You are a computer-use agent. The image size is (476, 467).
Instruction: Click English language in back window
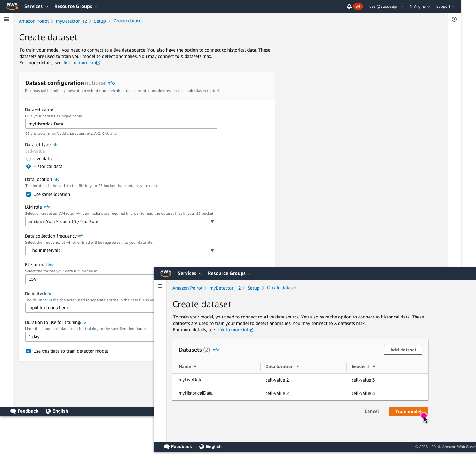(60, 411)
